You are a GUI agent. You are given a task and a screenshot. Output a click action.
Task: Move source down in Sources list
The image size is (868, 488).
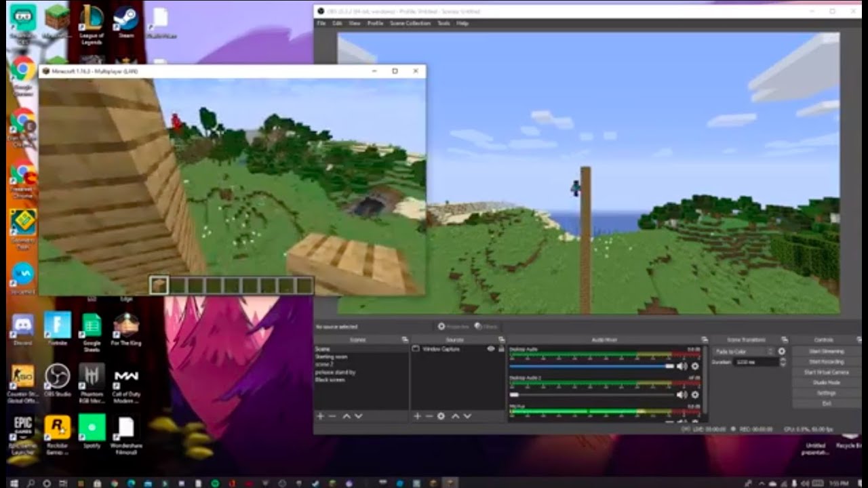click(467, 416)
